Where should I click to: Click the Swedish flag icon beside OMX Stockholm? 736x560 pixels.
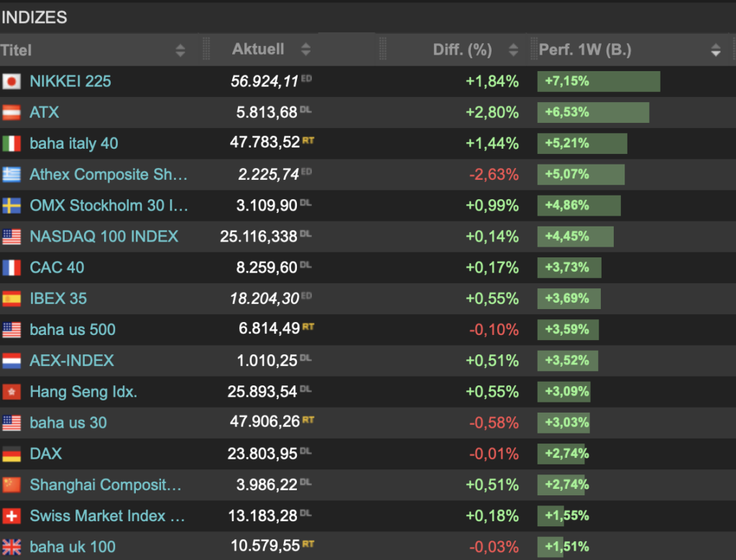[x=11, y=206]
